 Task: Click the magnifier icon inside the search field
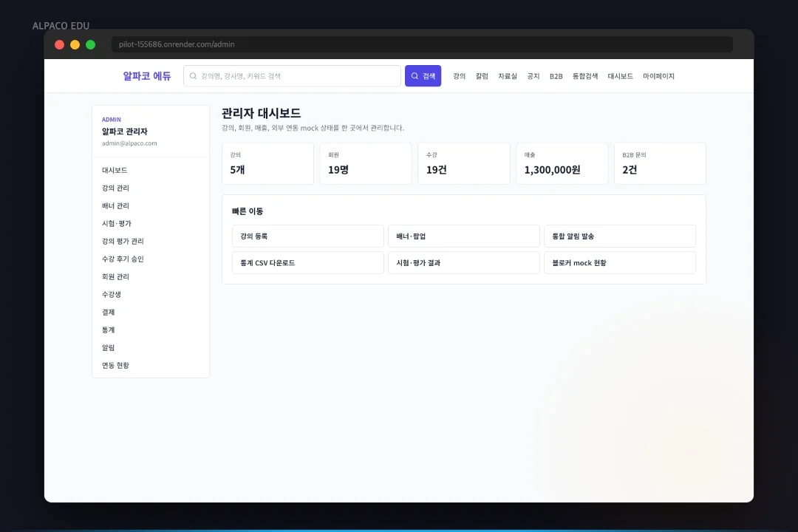coord(193,76)
